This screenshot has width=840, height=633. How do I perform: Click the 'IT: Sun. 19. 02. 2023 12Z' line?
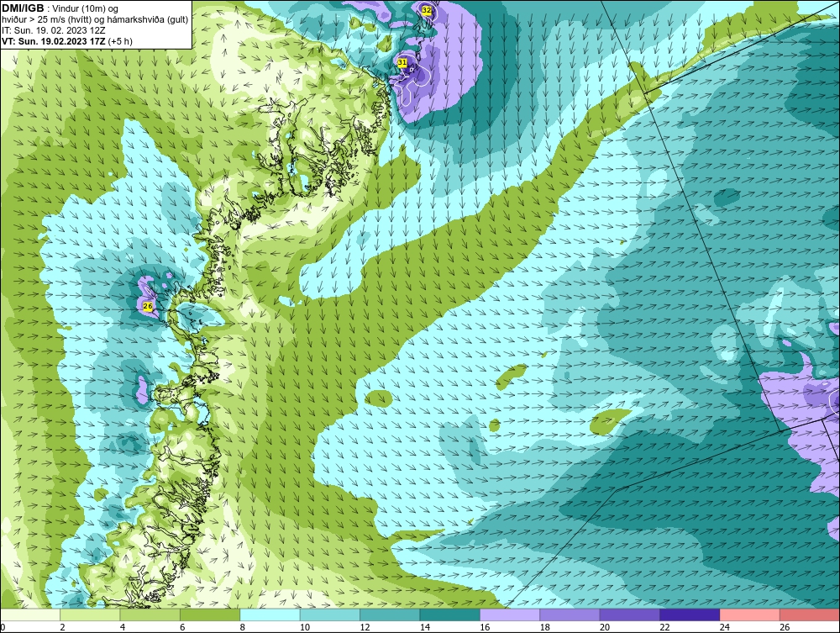53,30
